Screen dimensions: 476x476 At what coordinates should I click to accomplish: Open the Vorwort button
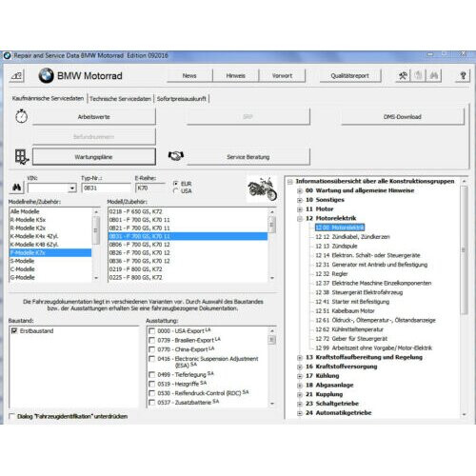[282, 75]
